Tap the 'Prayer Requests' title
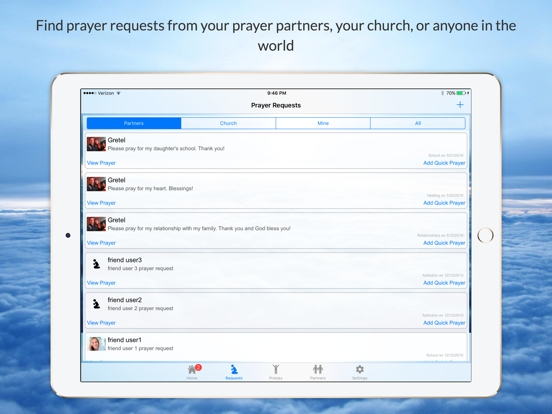 tap(276, 105)
